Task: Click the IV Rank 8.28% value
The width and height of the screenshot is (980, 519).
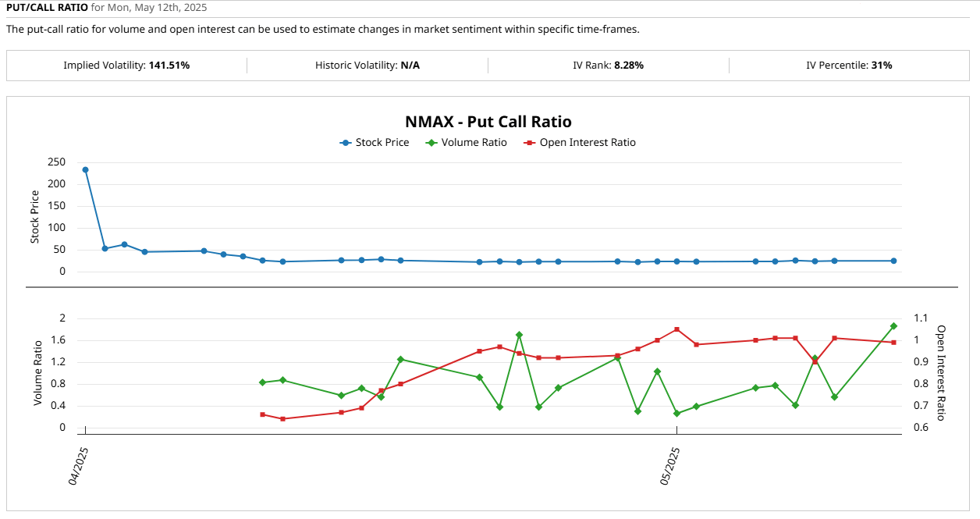Action: coord(630,66)
